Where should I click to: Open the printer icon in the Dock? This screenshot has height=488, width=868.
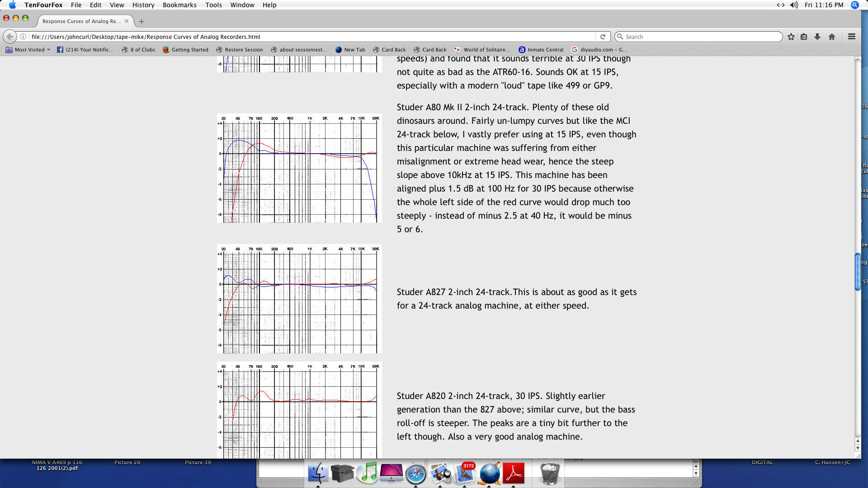coord(342,473)
